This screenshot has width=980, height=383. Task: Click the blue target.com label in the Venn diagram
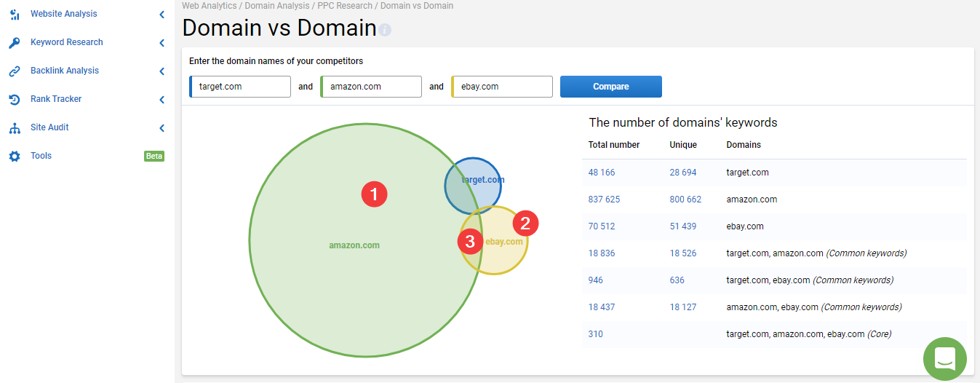[x=483, y=180]
